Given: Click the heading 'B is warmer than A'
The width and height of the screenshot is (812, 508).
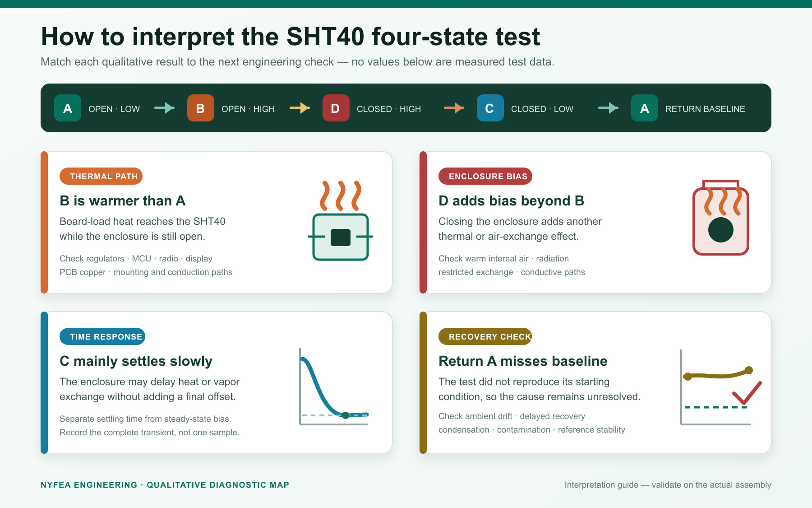Looking at the screenshot, I should 123,200.
